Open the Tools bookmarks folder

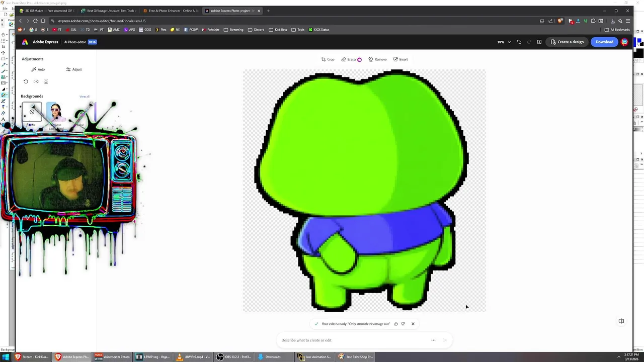click(x=298, y=30)
